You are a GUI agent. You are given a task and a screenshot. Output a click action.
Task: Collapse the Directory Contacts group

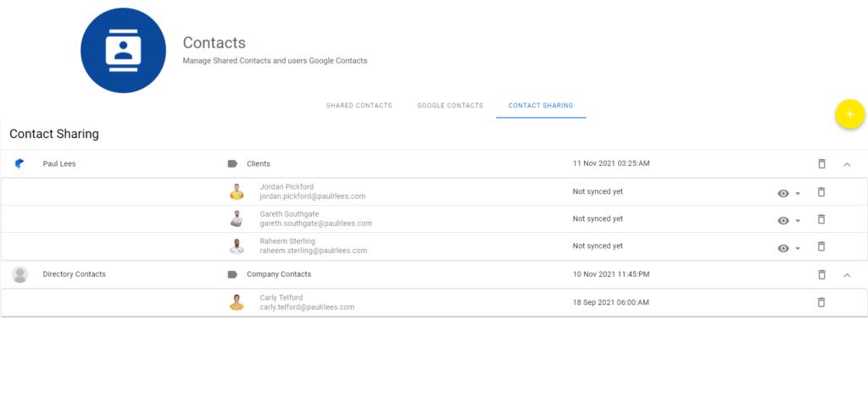coord(847,274)
